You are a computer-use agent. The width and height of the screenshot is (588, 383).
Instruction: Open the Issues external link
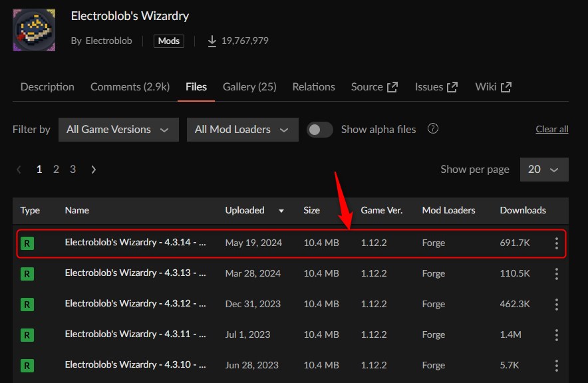point(436,86)
